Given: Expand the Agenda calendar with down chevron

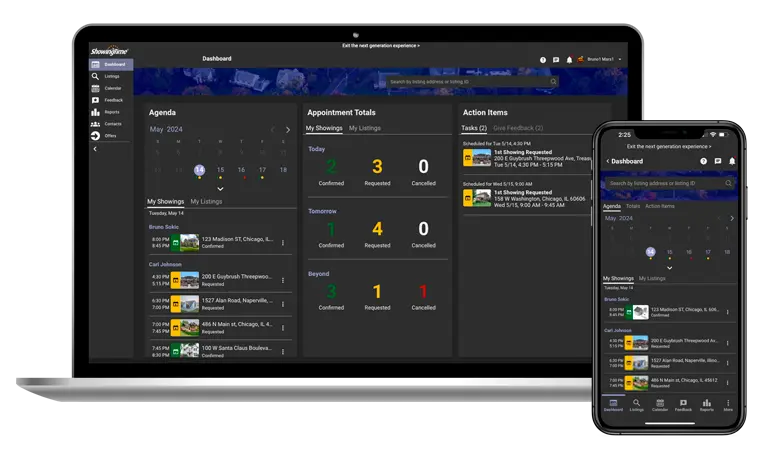Looking at the screenshot, I should coord(220,188).
